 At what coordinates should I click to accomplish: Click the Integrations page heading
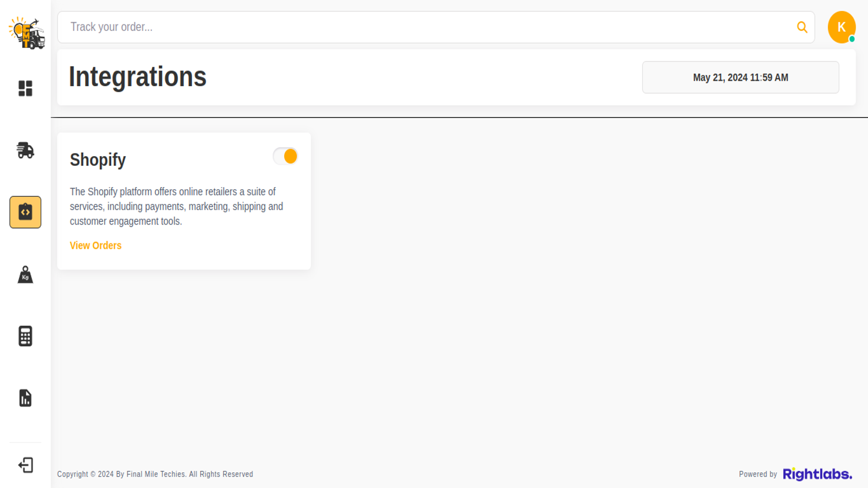tap(137, 76)
